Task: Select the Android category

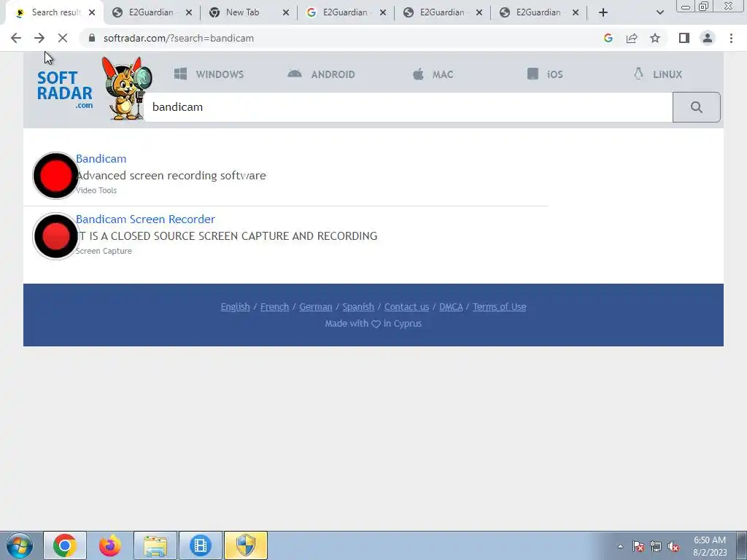Action: 321,74
